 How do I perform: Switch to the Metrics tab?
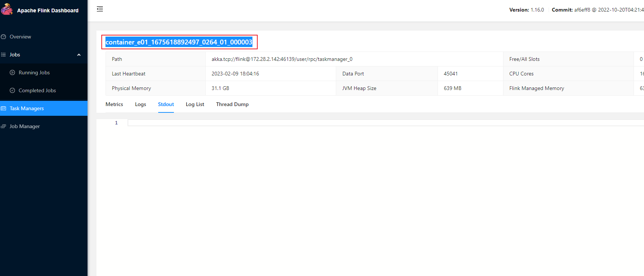click(x=114, y=104)
